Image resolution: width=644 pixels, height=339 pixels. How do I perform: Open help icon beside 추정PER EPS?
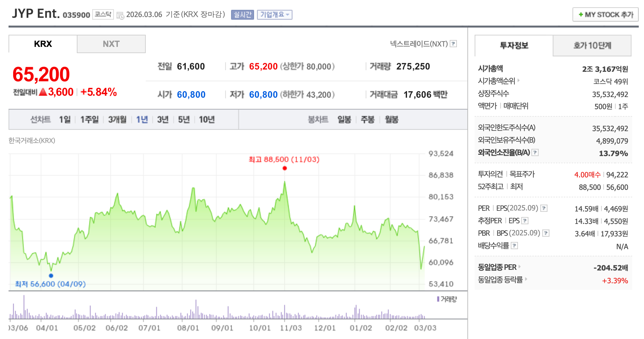point(525,221)
